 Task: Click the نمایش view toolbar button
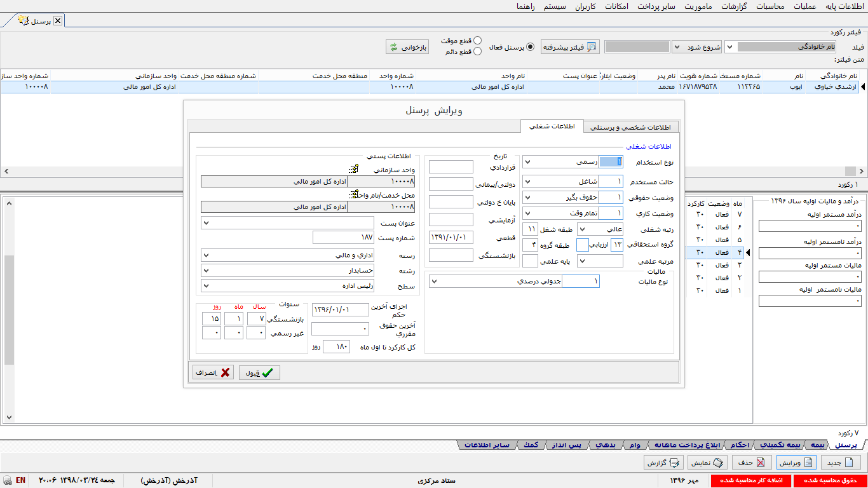(709, 463)
